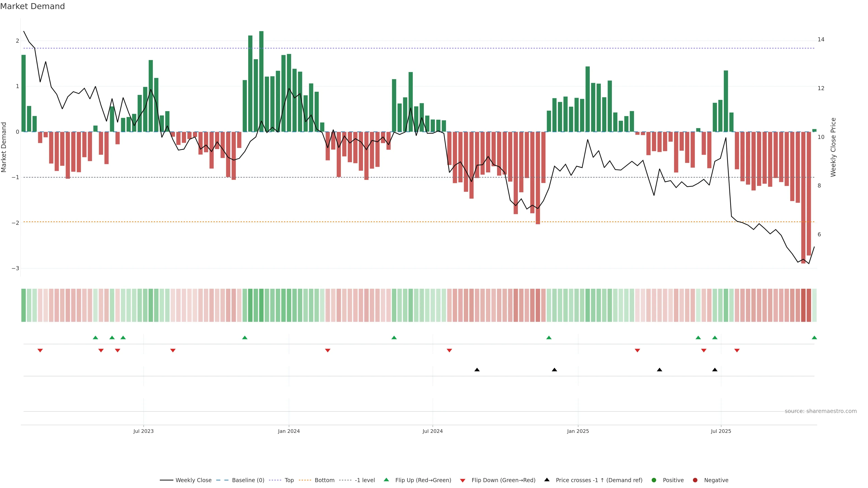This screenshot has height=488, width=868.
Task: Click the leftmost red flip-down marker
Action: [40, 351]
